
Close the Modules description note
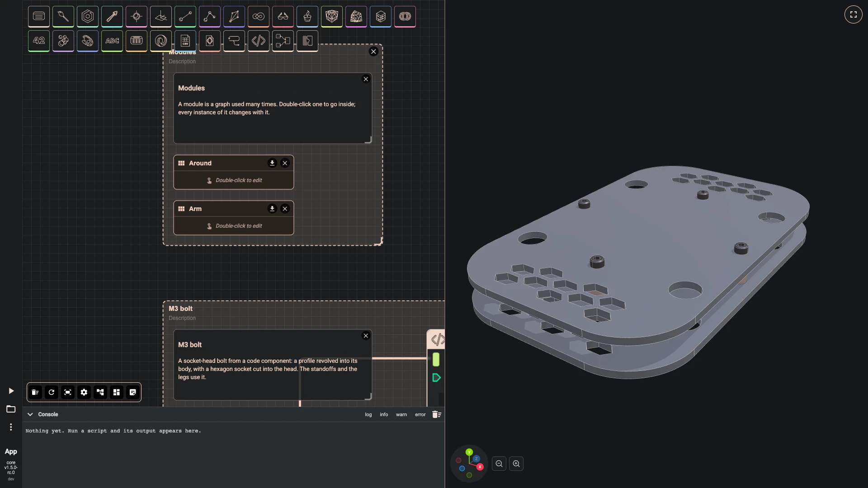[x=366, y=79]
